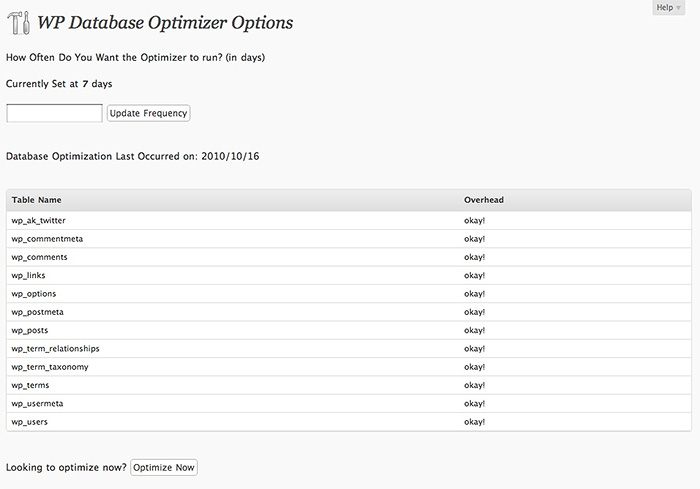
Task: Select the wp_users table row
Action: (349, 422)
